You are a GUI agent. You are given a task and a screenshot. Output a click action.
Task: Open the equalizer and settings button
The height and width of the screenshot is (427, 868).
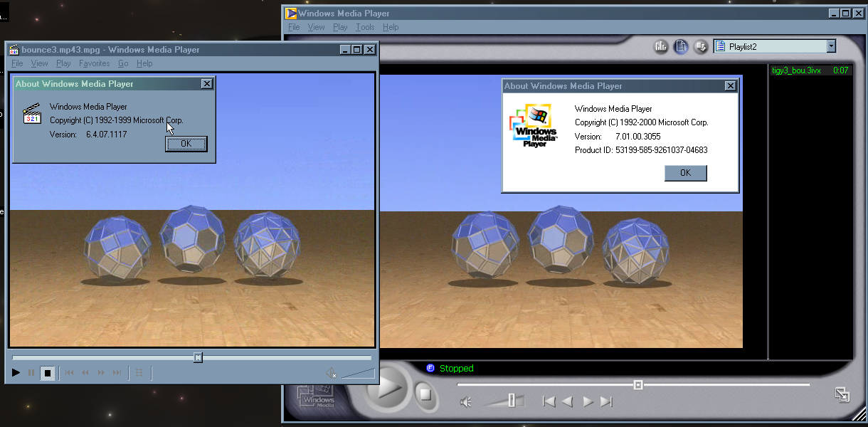click(661, 47)
